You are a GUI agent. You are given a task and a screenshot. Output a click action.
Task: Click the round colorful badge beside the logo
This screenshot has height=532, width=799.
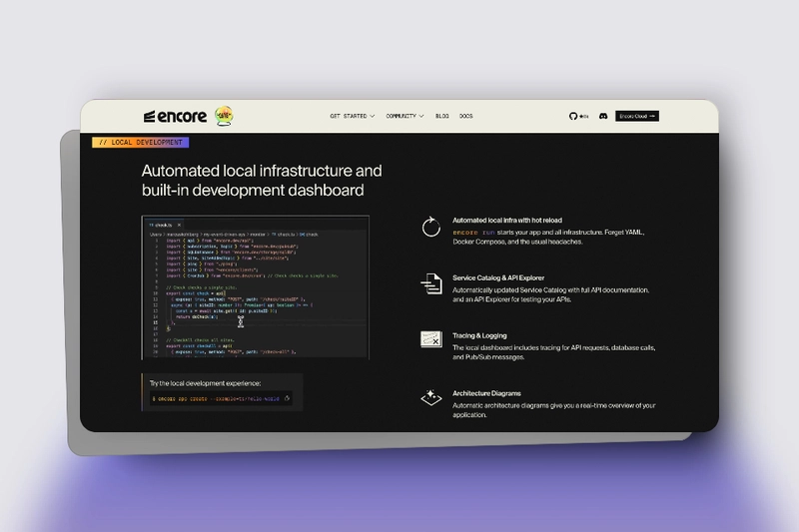click(224, 116)
